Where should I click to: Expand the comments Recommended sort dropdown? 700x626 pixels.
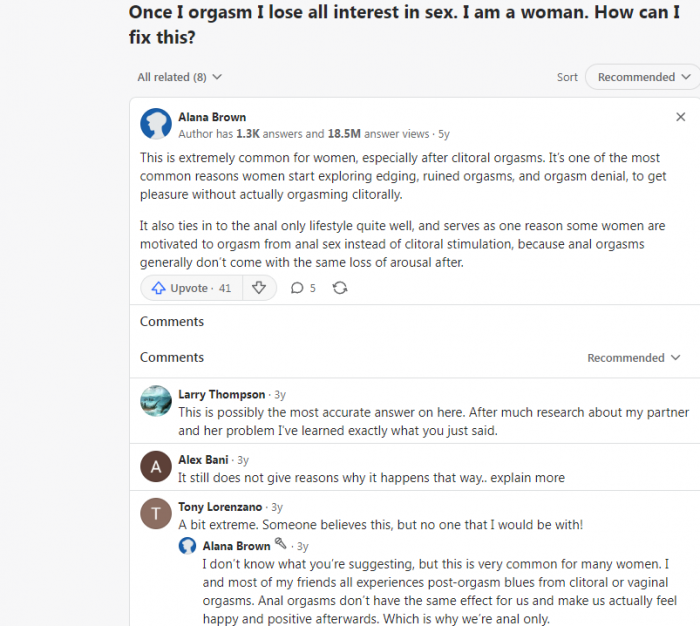coord(634,358)
